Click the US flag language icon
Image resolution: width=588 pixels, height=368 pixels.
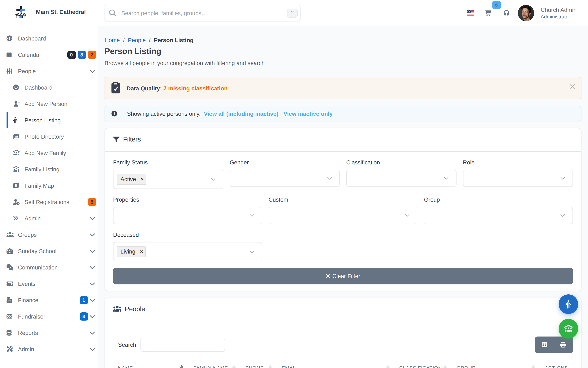(x=470, y=13)
